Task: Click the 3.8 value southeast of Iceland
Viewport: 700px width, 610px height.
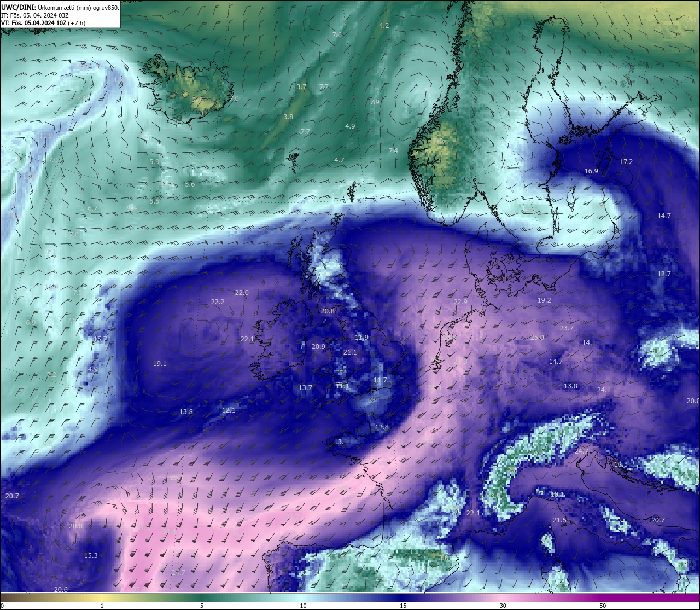Action: tap(288, 117)
